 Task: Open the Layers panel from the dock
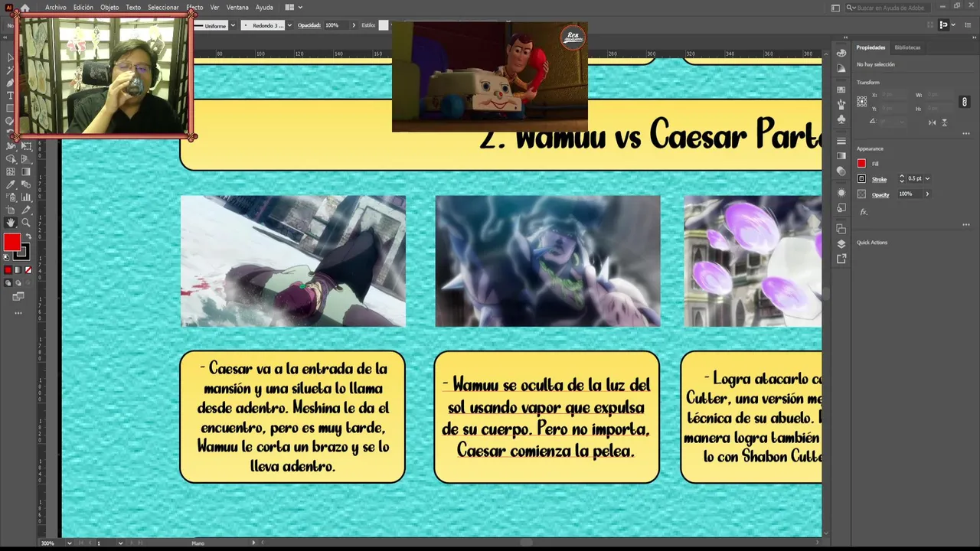(x=841, y=243)
